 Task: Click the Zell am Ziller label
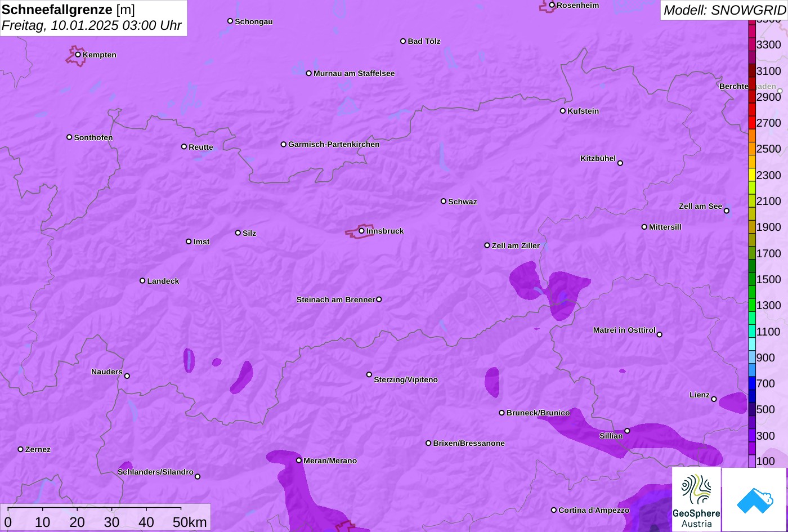point(516,245)
